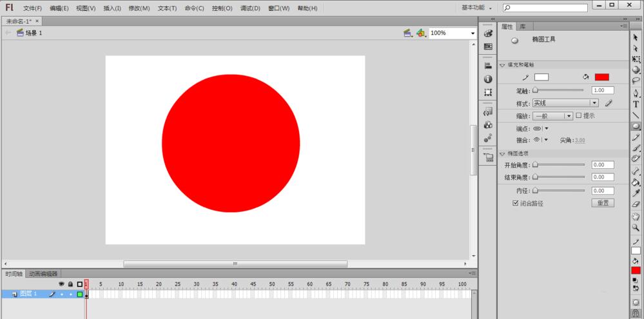Open the 文件(F) menu
The image size is (644, 319).
32,8
